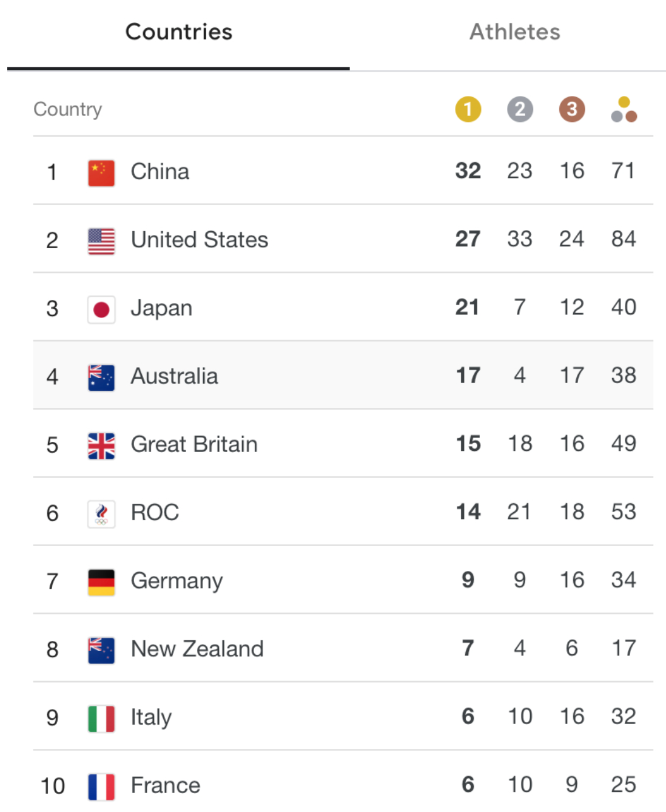This screenshot has height=812, width=666.
Task: Select the highlighted Australia row name
Action: (x=174, y=376)
